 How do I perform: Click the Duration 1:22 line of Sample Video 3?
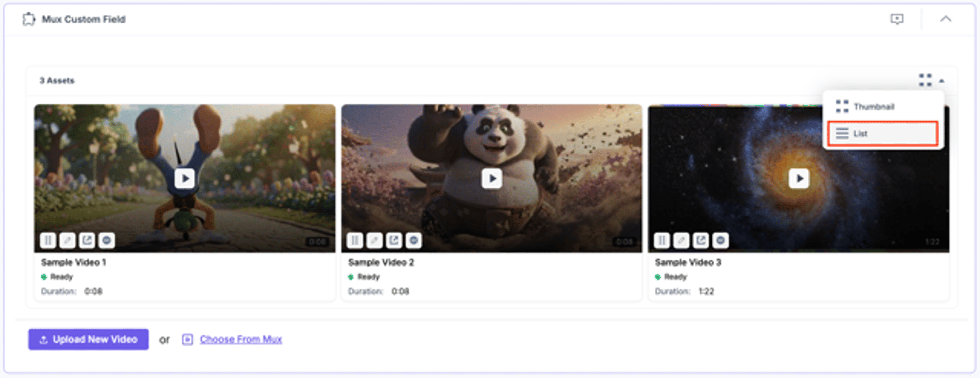[x=684, y=291]
